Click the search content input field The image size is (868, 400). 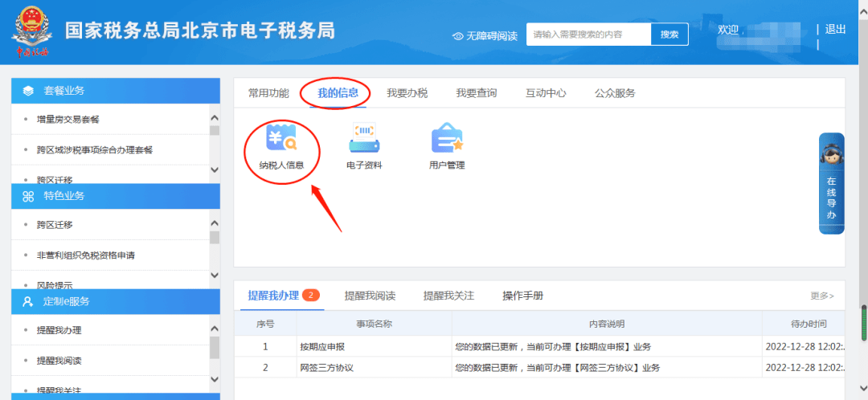[x=588, y=35]
